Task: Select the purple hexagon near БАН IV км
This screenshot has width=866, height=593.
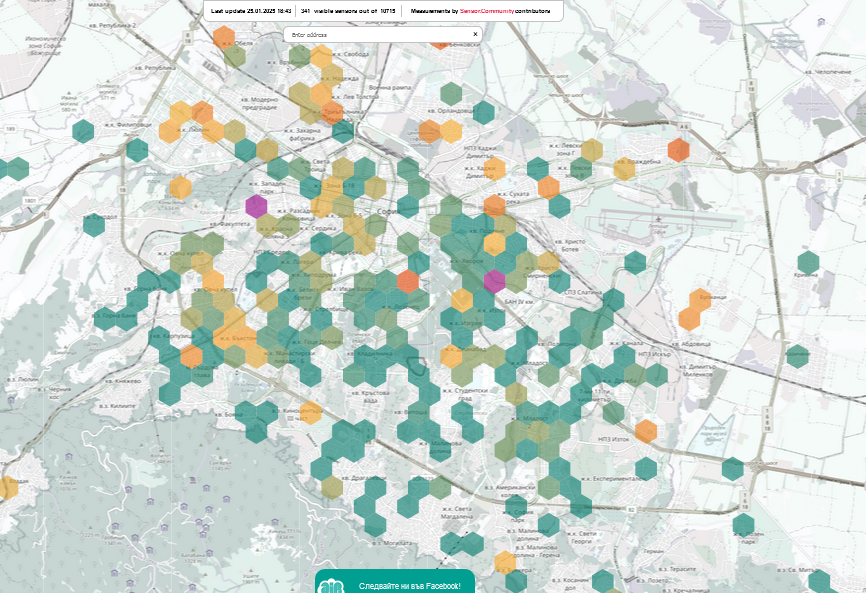Action: 494,280
